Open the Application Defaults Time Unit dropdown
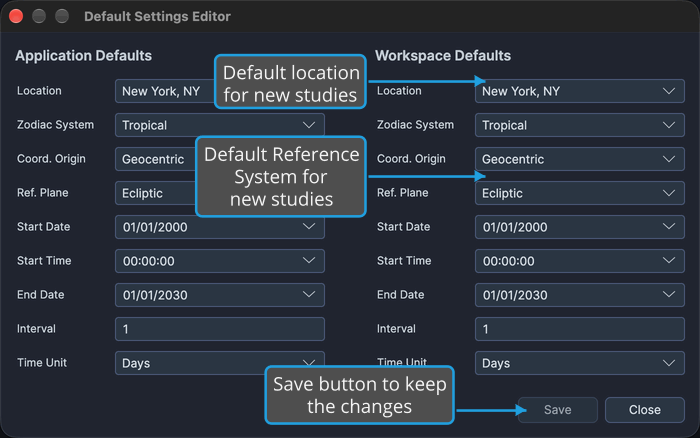The width and height of the screenshot is (700, 438). tap(220, 361)
